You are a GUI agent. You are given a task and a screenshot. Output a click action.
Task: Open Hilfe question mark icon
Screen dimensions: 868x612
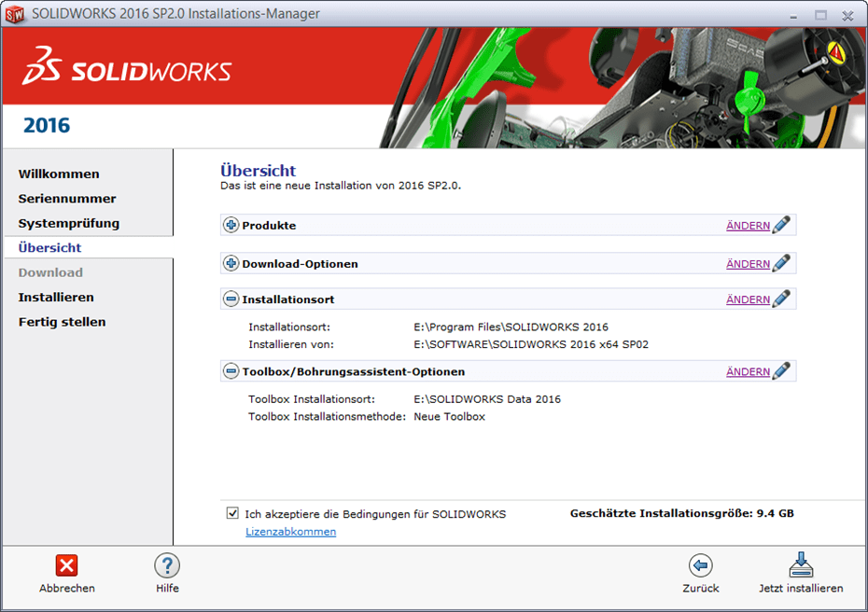tap(167, 565)
